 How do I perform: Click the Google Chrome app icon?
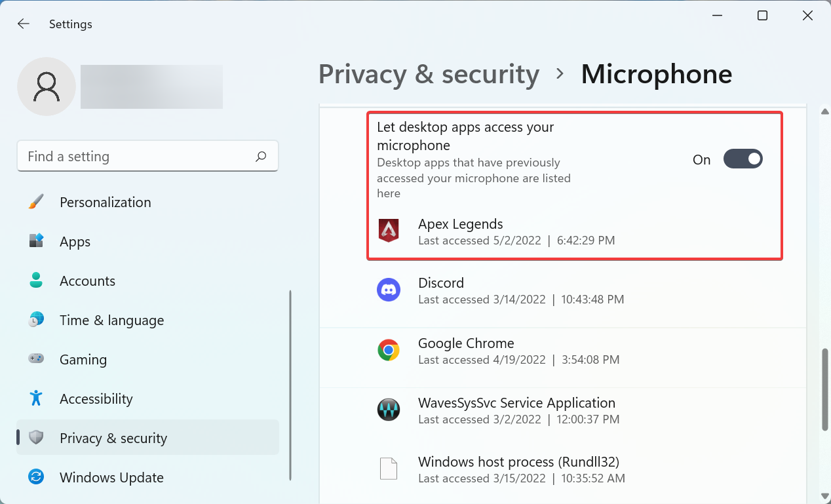[389, 351]
